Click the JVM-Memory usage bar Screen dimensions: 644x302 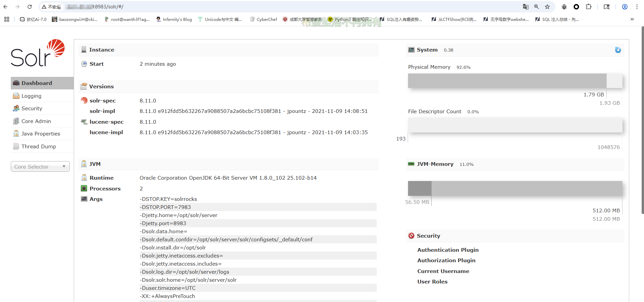coord(515,188)
